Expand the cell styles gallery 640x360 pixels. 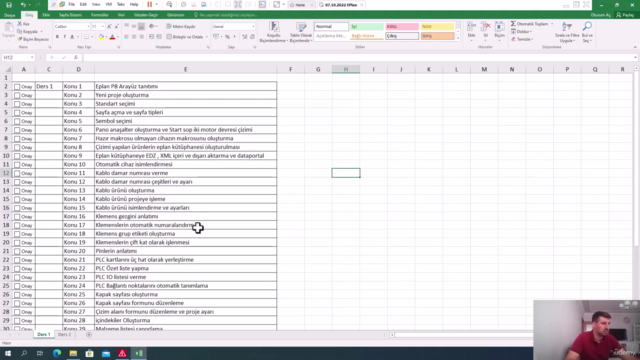point(458,38)
